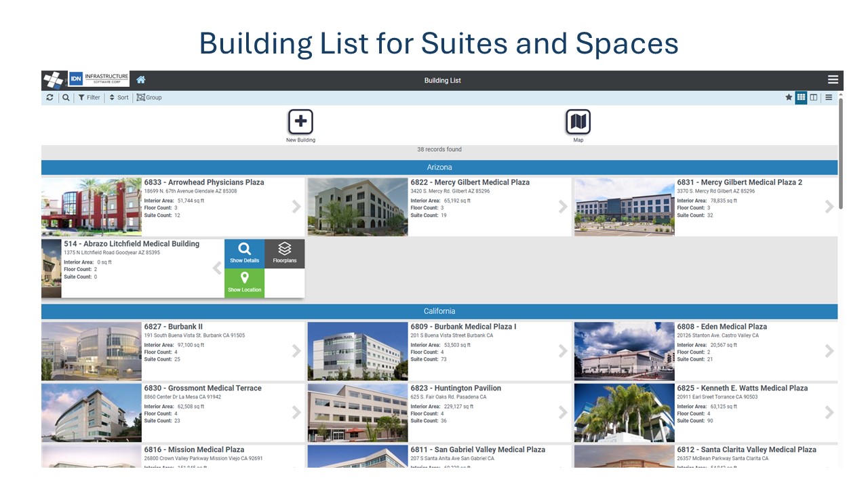Go to the home page icon
868x488 pixels.
click(x=141, y=80)
